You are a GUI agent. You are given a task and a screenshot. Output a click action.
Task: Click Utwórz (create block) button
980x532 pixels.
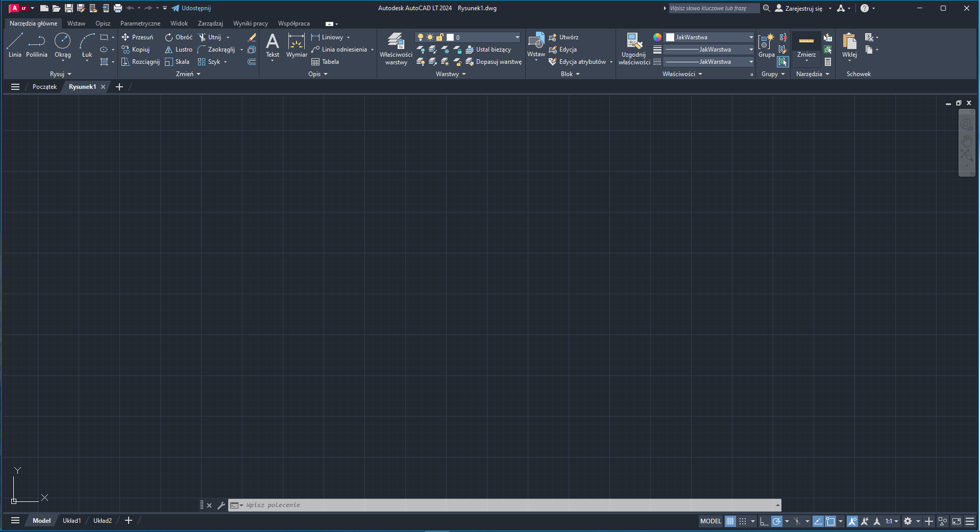click(564, 37)
